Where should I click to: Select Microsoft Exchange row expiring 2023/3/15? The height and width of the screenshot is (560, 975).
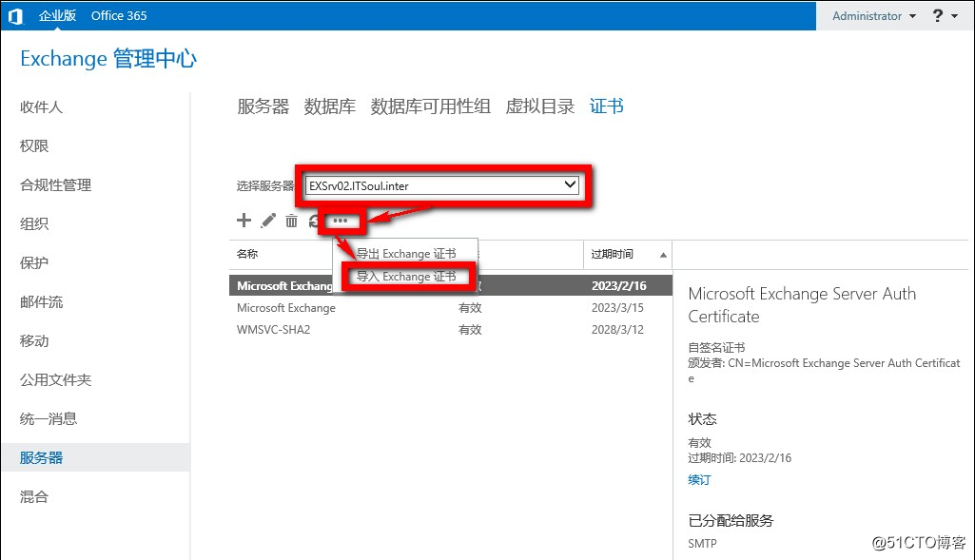point(450,308)
